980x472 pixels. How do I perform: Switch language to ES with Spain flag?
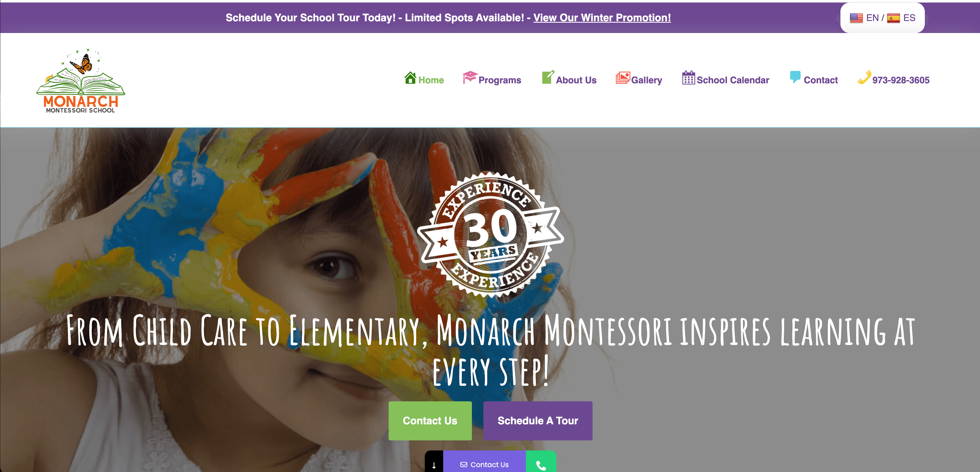tap(901, 18)
